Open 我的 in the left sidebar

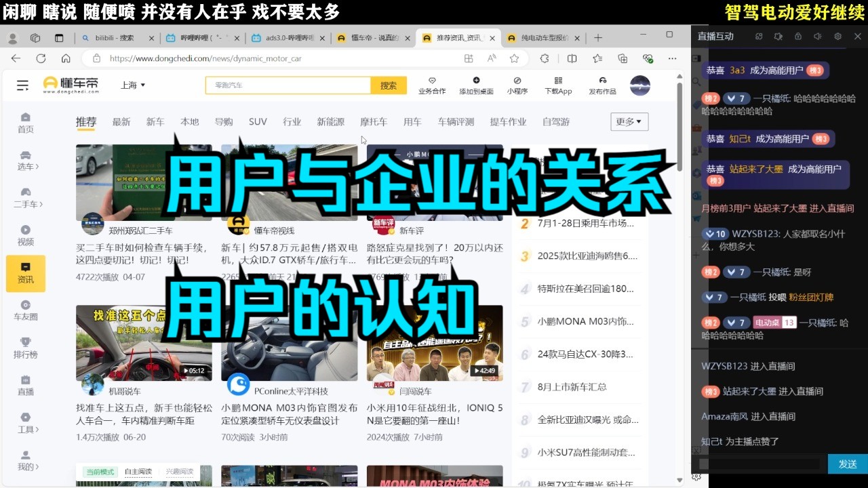click(26, 460)
